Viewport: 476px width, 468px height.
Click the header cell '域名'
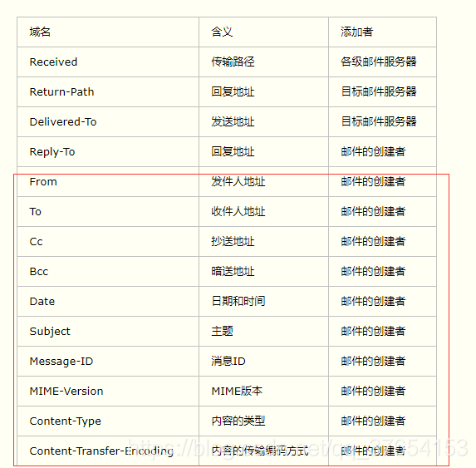[x=108, y=32]
